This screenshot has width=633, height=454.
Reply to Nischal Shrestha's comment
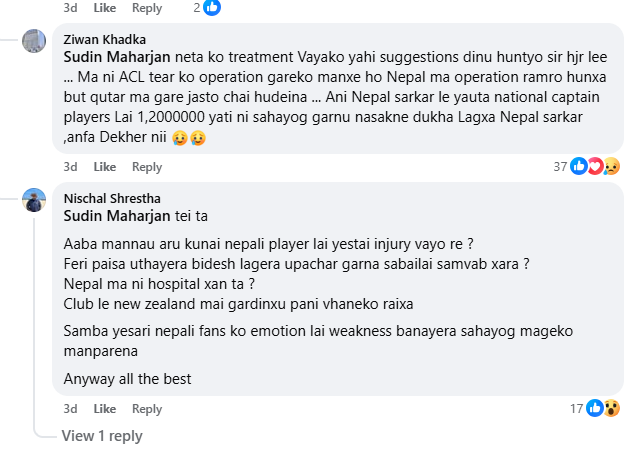point(147,409)
